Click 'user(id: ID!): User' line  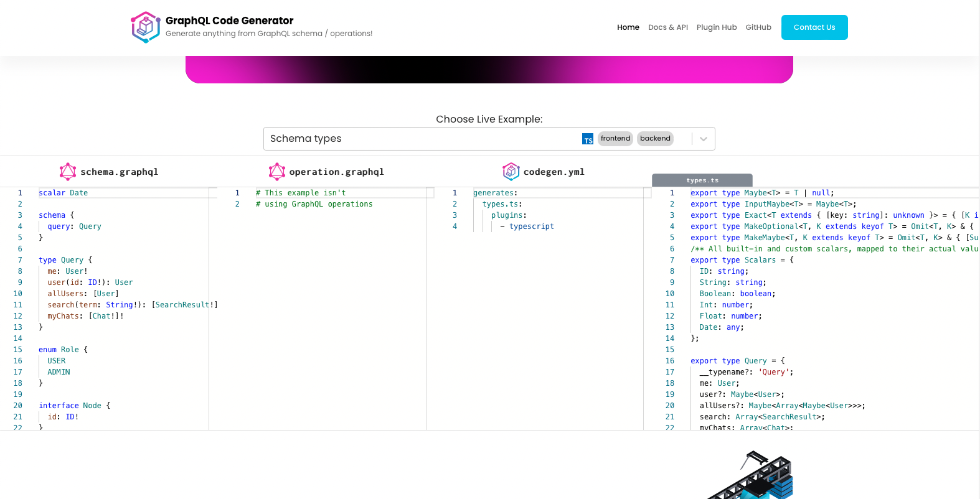90,282
